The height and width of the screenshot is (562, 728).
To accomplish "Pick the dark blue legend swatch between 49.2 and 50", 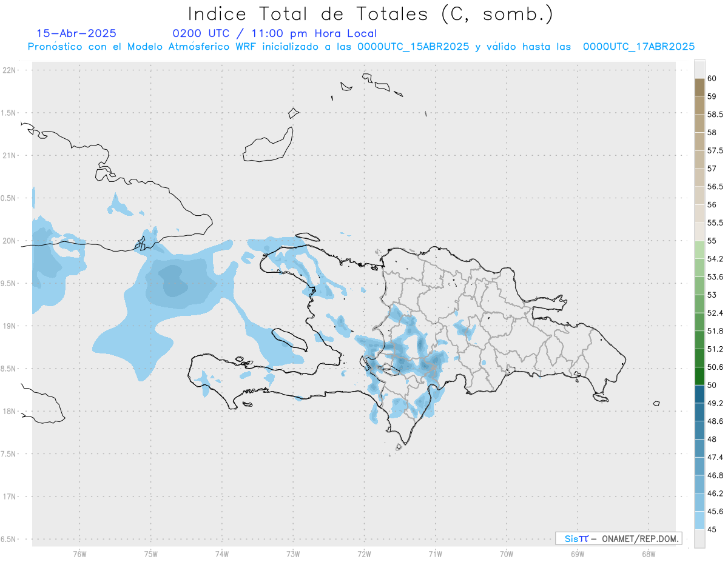I will click(699, 394).
